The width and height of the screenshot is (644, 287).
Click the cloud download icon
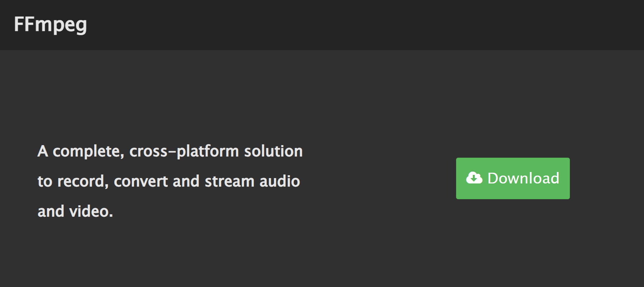[x=474, y=178]
